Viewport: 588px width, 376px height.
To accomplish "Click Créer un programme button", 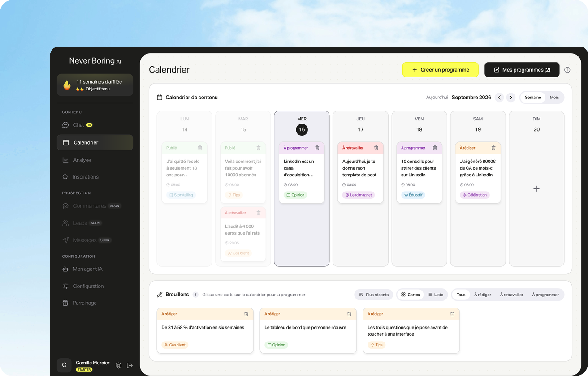I will [441, 70].
